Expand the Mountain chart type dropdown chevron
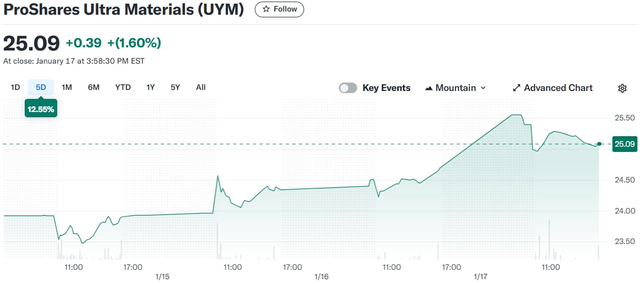The image size is (644, 284). pyautogui.click(x=483, y=88)
